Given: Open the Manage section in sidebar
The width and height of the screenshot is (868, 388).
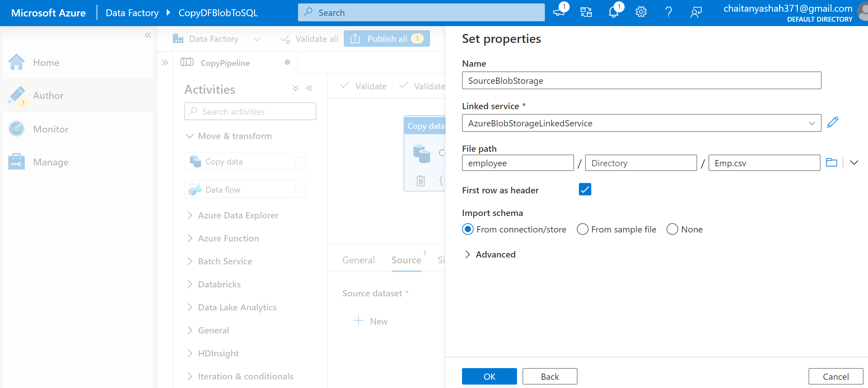Looking at the screenshot, I should point(51,162).
